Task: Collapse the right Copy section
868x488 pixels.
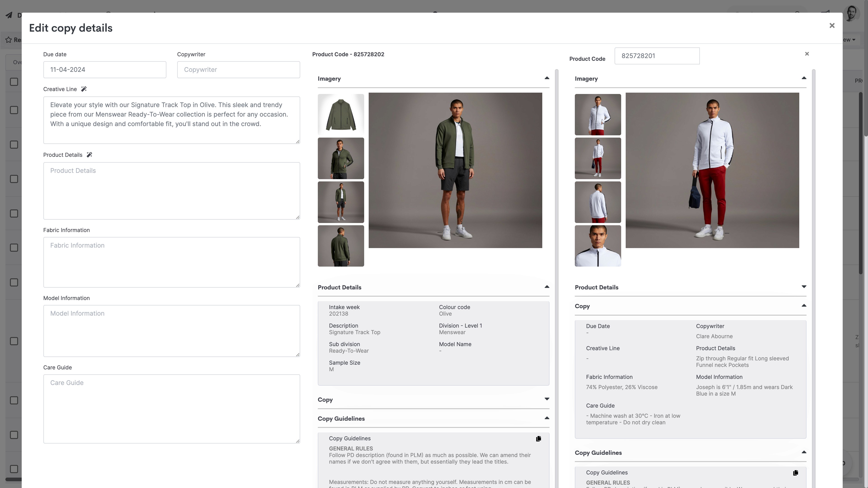Action: (804, 306)
